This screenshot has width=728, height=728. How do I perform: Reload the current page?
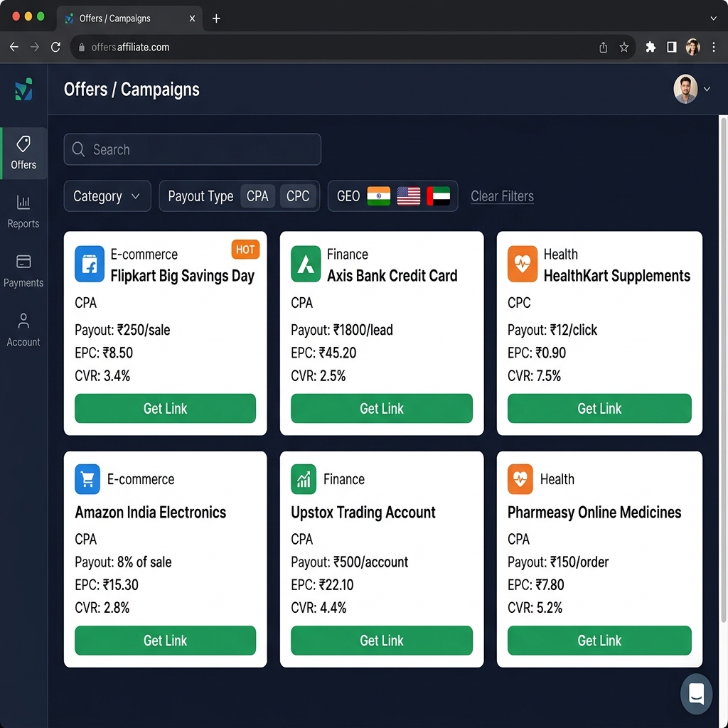click(55, 47)
